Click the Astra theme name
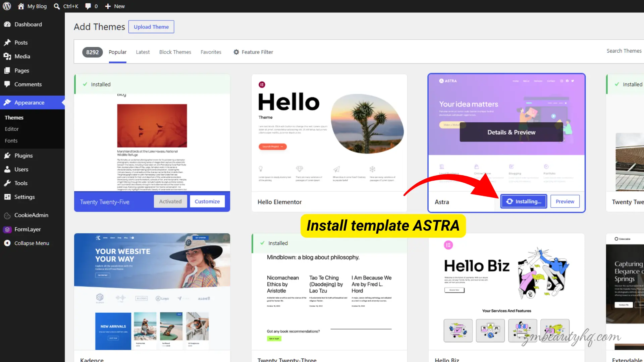Viewport: 644px width, 362px height. 442,202
